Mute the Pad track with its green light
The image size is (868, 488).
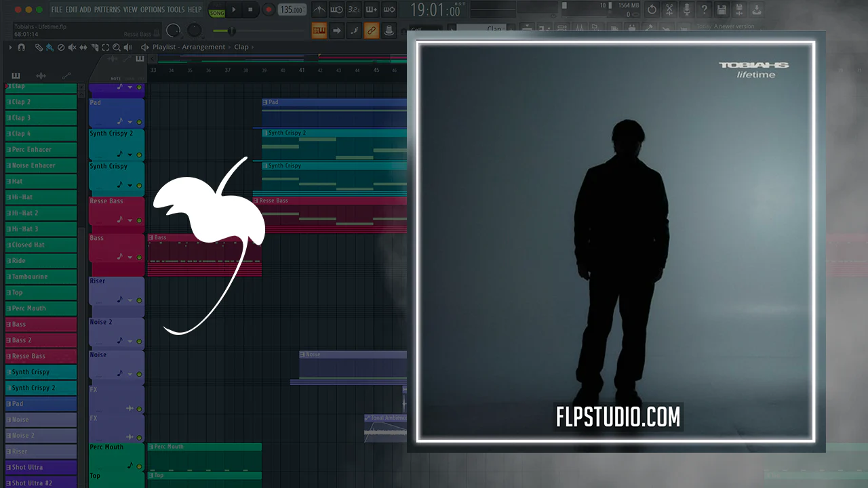(x=139, y=122)
